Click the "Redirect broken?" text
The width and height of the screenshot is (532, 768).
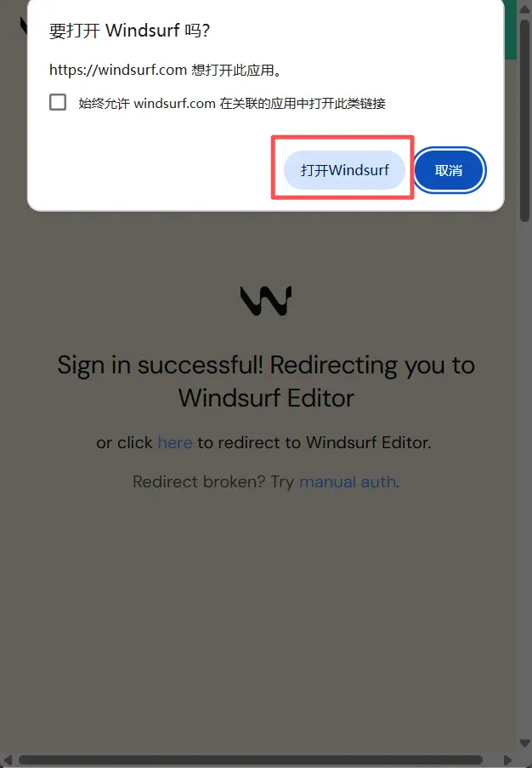pyautogui.click(x=199, y=481)
